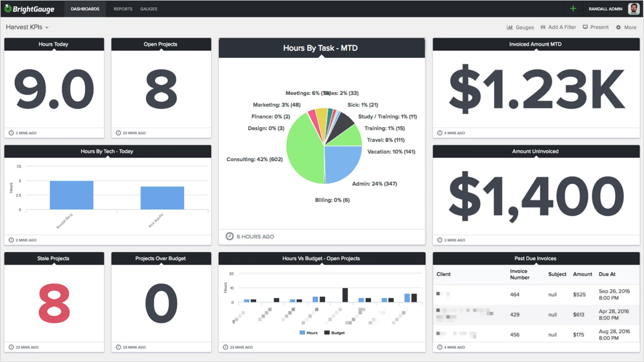
Task: Click invoice number 464 cell
Action: click(514, 295)
